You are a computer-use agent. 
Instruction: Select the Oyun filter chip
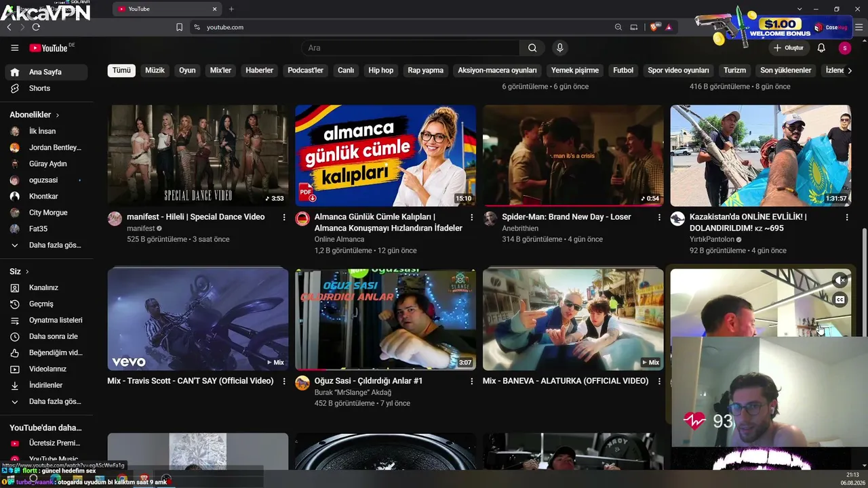click(187, 70)
